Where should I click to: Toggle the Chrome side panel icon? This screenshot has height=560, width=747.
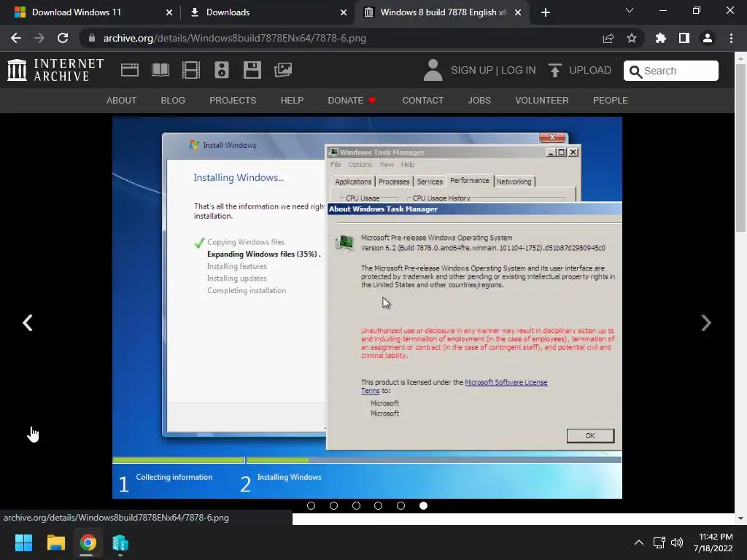pyautogui.click(x=684, y=38)
